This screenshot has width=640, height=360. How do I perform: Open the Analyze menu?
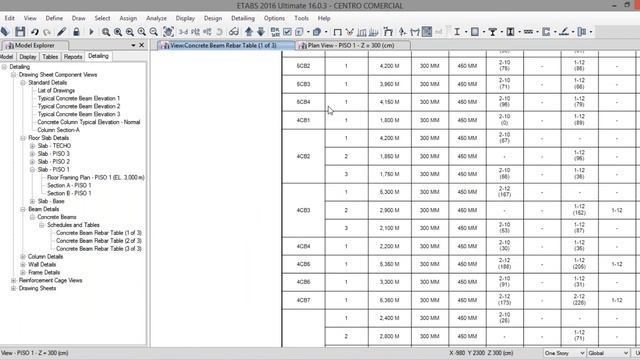pyautogui.click(x=156, y=18)
